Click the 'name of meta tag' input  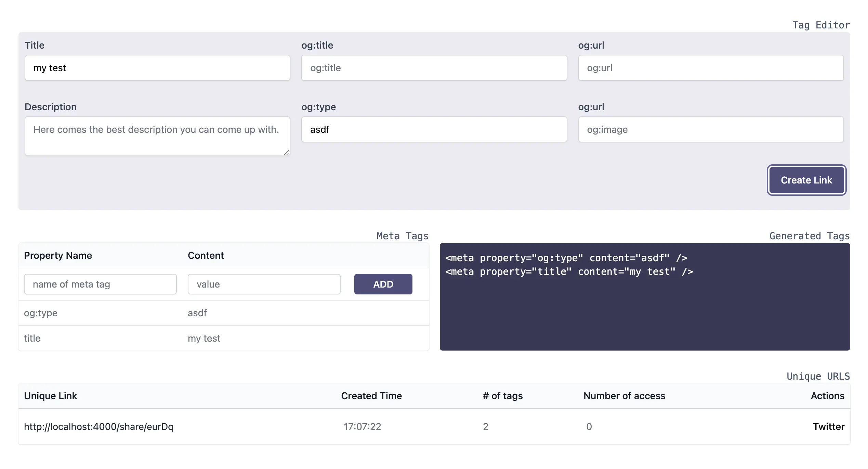pyautogui.click(x=100, y=284)
